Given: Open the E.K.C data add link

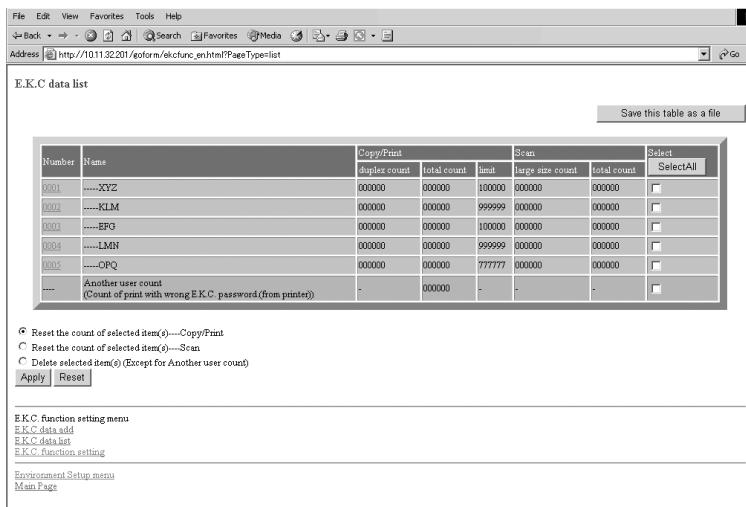Looking at the screenshot, I should (x=44, y=429).
